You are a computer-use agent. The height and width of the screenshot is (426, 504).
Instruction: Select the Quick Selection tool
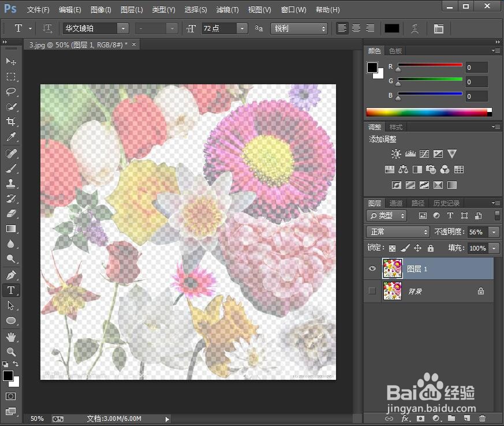10,107
